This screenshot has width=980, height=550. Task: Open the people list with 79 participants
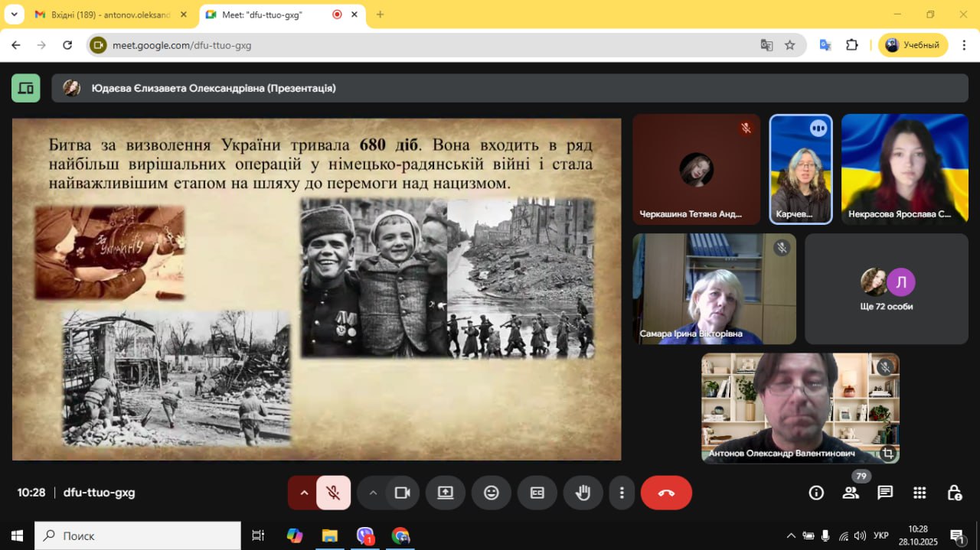(851, 493)
